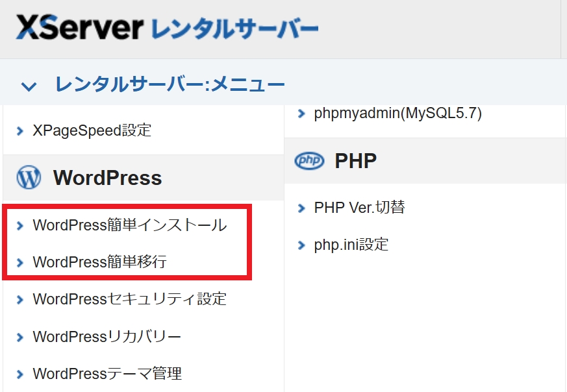The image size is (567, 392).
Task: Open WordPressテーマ管理
Action: pos(107,374)
